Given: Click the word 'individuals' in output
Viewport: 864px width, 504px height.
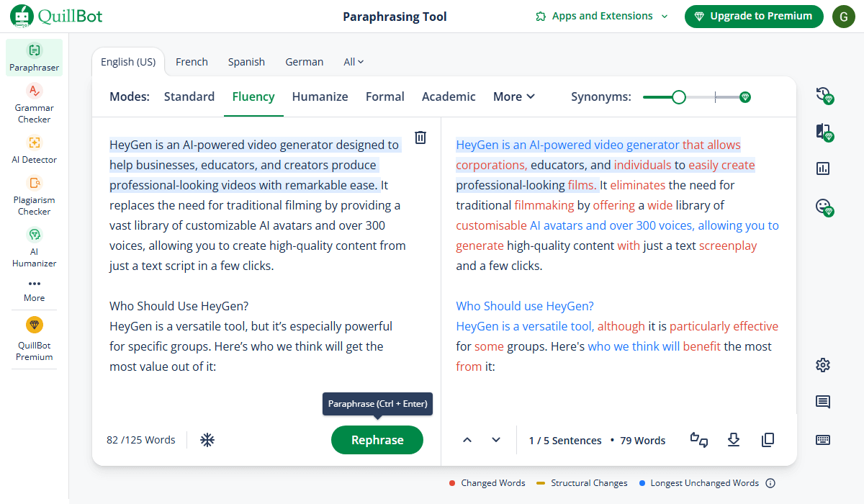Looking at the screenshot, I should (x=642, y=165).
